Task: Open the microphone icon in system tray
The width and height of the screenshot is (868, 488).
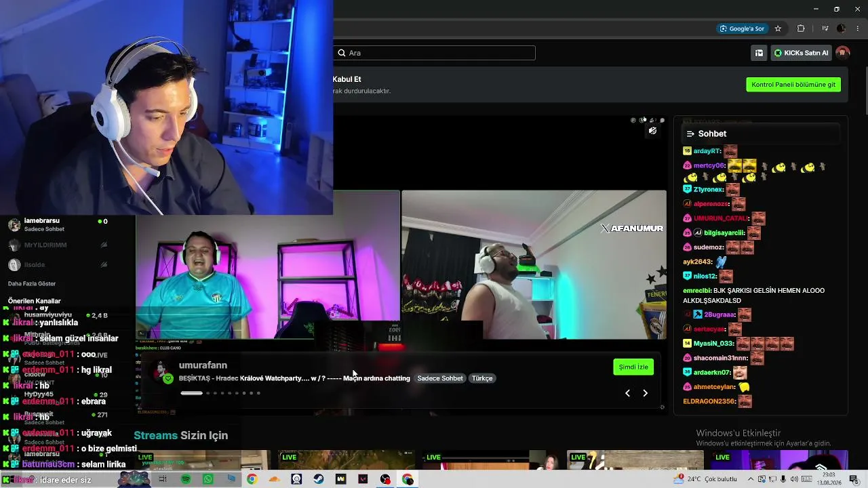Action: (784, 479)
